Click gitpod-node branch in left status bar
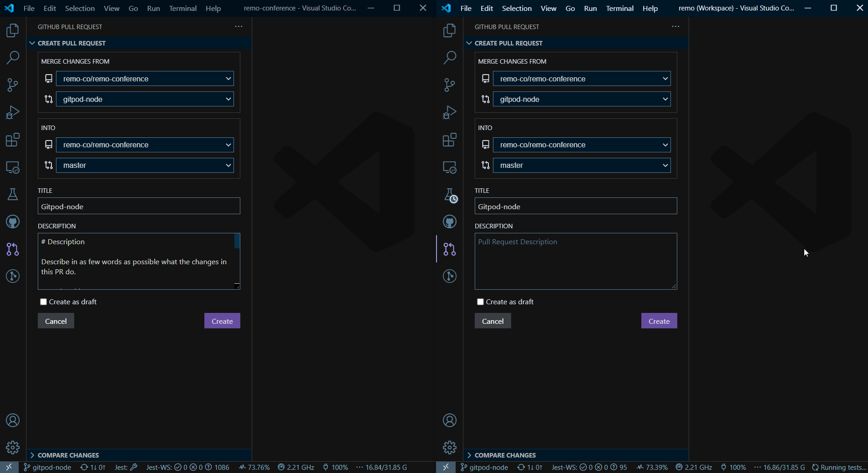Viewport: 868px width, 473px height. click(x=47, y=467)
